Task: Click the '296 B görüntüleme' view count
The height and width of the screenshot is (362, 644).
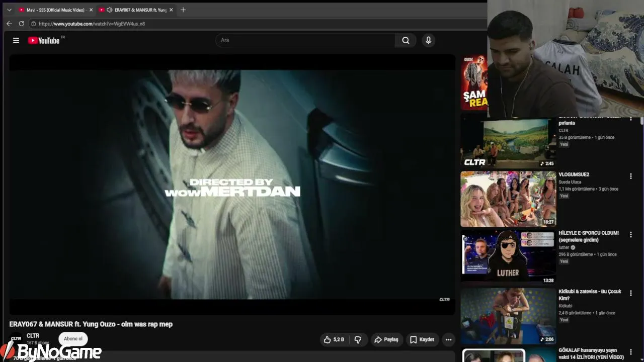Action: pos(576,254)
